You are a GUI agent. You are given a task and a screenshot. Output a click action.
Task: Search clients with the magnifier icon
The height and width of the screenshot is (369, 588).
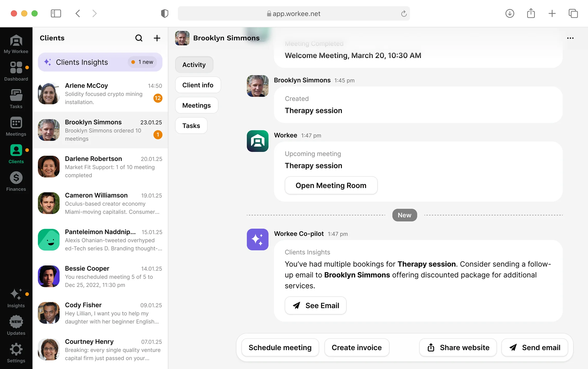139,38
